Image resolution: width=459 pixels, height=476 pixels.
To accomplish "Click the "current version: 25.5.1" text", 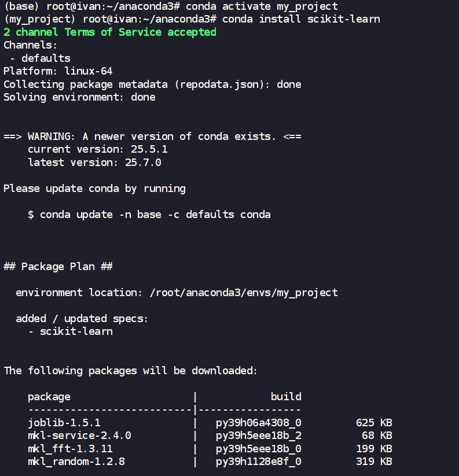I will [x=98, y=149].
